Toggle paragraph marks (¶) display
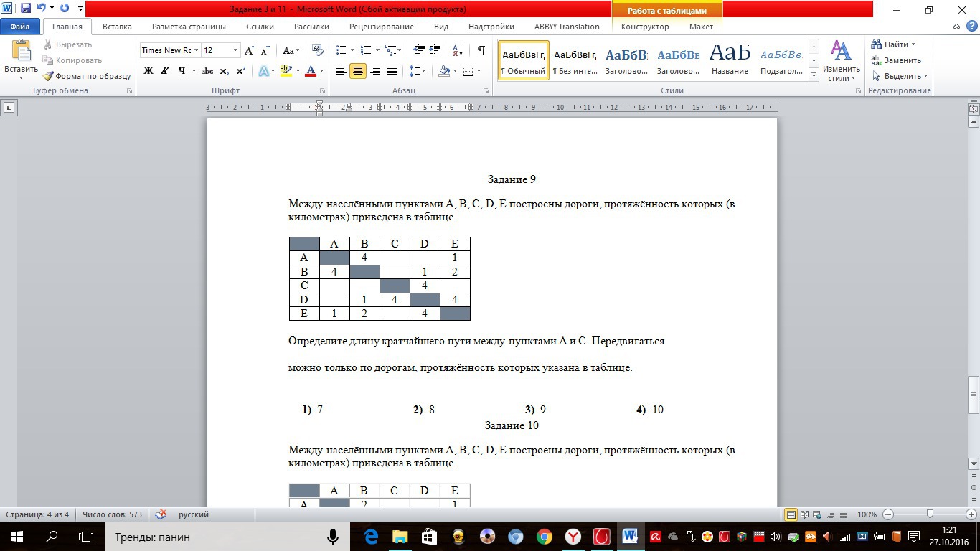The height and width of the screenshot is (551, 980). click(x=481, y=50)
